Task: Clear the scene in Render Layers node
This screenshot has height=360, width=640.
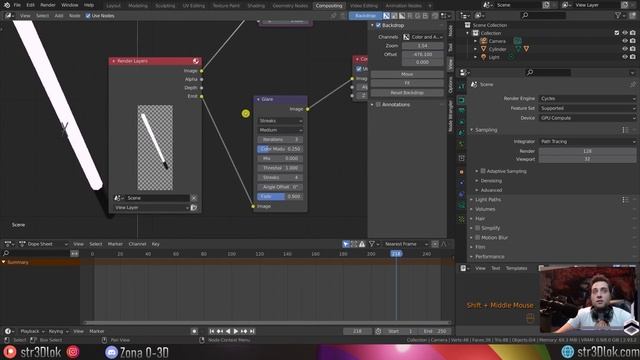Action: tap(194, 198)
